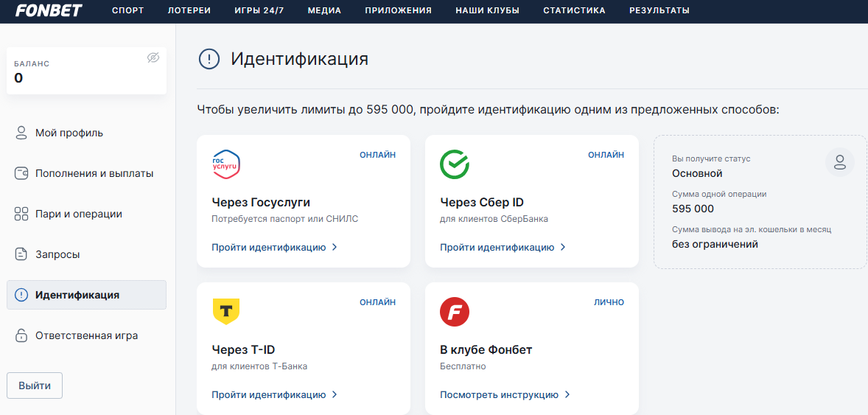868x415 pixels.
Task: Click the БАЛАНС value 0
Action: tap(19, 78)
